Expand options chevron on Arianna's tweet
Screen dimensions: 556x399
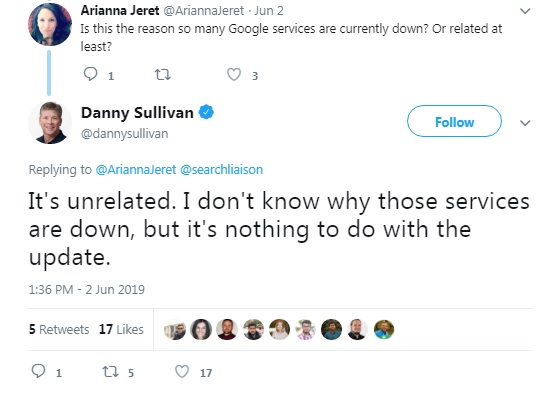(525, 11)
